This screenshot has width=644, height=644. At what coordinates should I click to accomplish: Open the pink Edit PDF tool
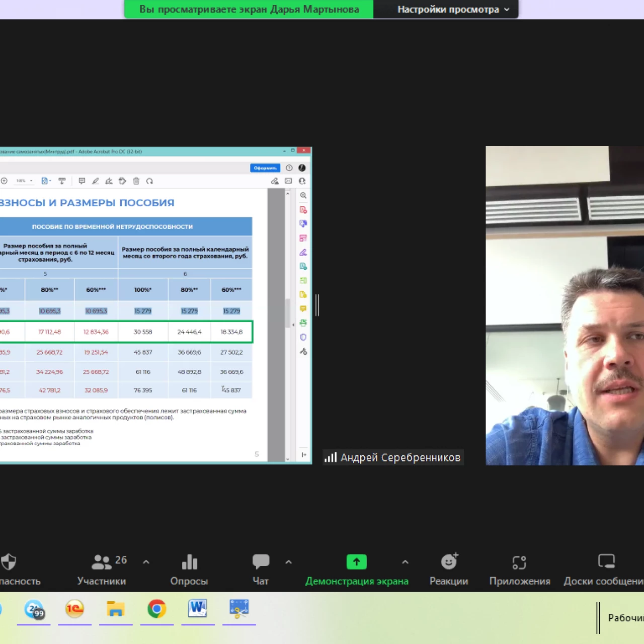(x=303, y=238)
